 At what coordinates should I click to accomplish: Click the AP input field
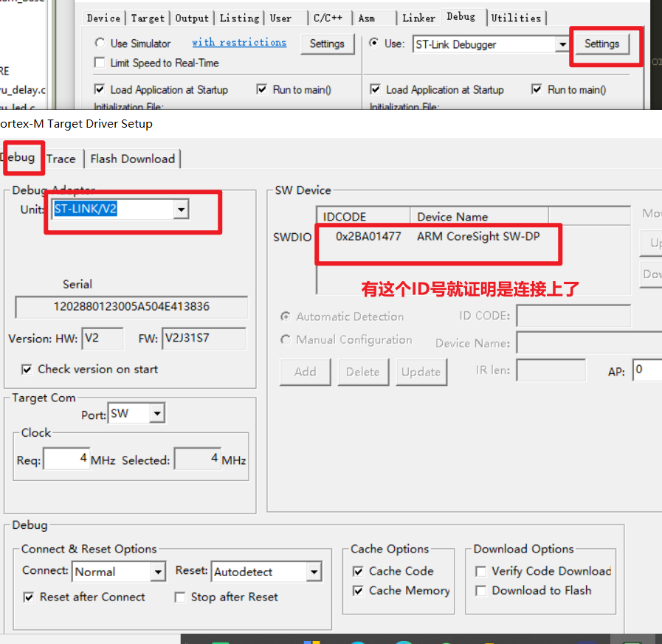tap(647, 370)
